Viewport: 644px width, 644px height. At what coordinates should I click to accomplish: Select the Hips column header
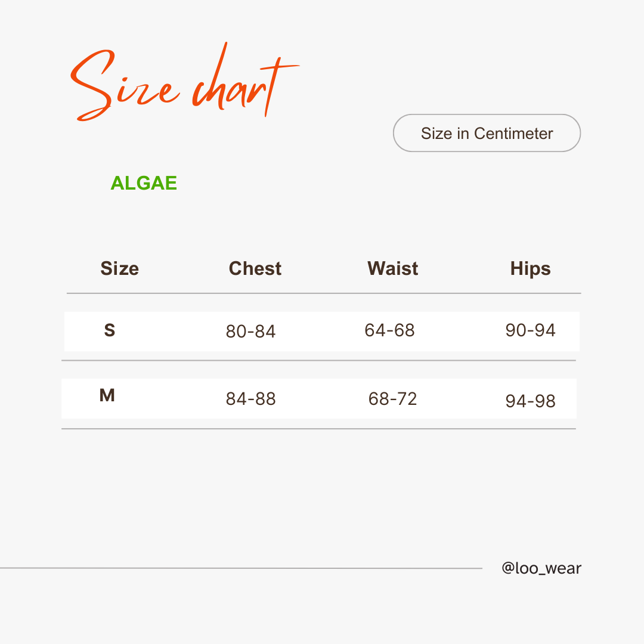click(530, 270)
